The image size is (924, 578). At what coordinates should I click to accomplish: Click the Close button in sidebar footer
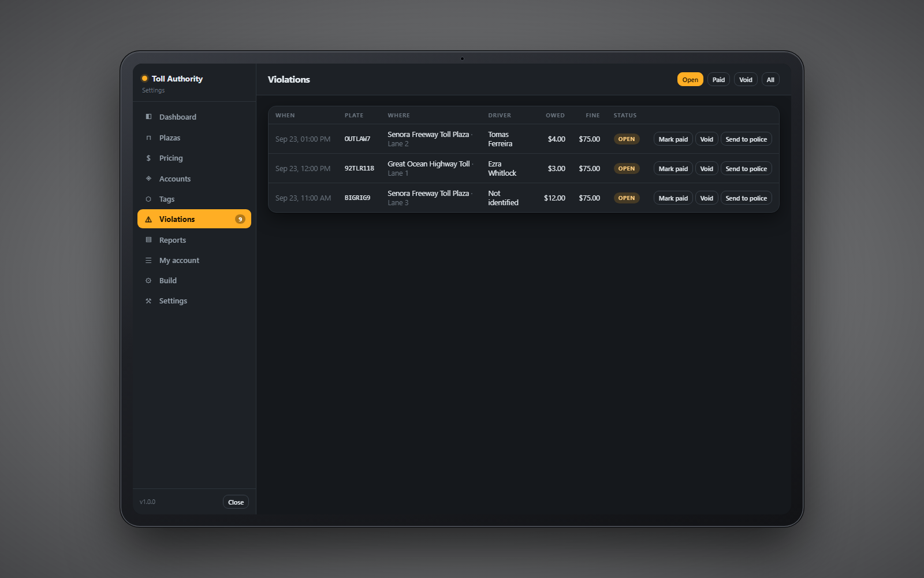tap(236, 502)
